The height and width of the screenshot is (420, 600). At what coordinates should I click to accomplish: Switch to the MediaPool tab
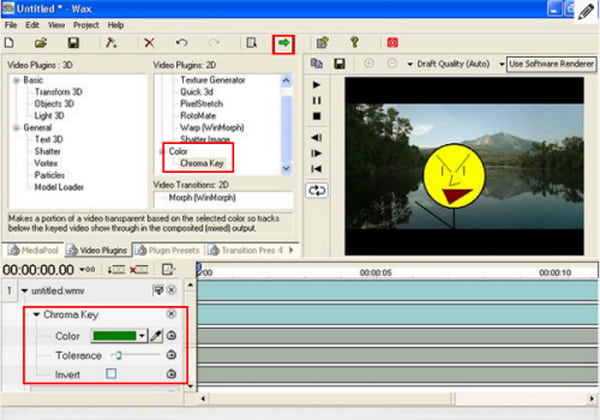coord(36,249)
